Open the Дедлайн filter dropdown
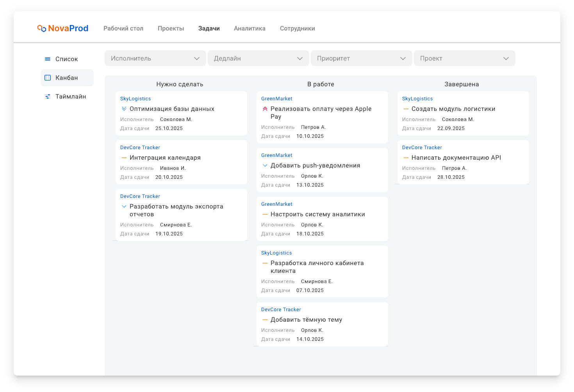This screenshot has height=392, width=574. [x=258, y=58]
